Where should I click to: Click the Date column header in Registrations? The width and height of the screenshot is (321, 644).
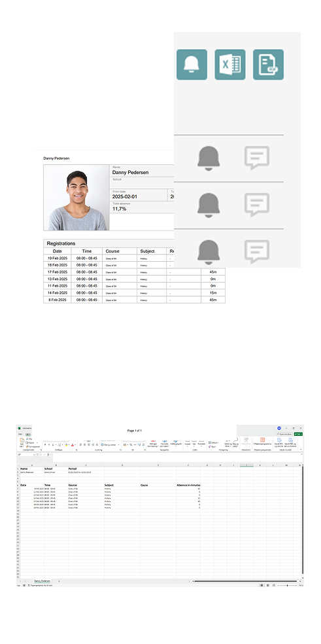pos(58,251)
